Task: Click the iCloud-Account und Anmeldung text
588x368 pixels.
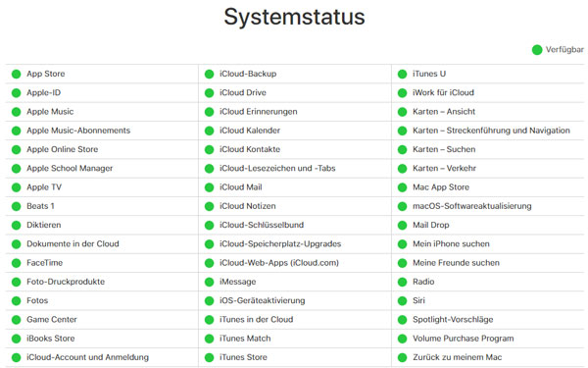Action: click(x=88, y=357)
